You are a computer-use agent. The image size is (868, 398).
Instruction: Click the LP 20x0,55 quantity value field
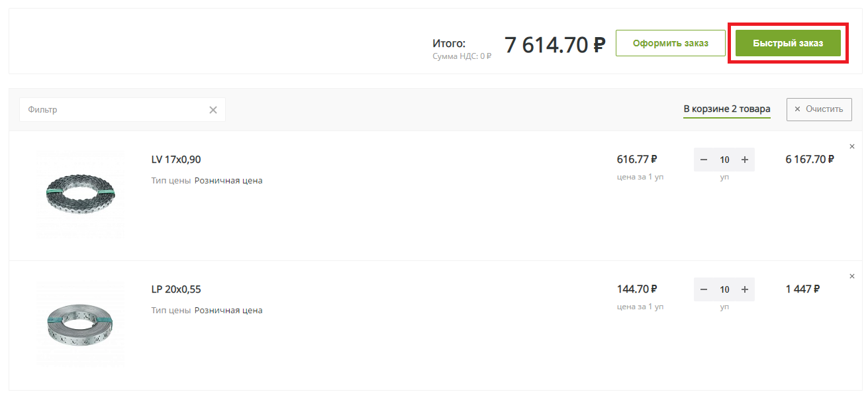click(724, 289)
